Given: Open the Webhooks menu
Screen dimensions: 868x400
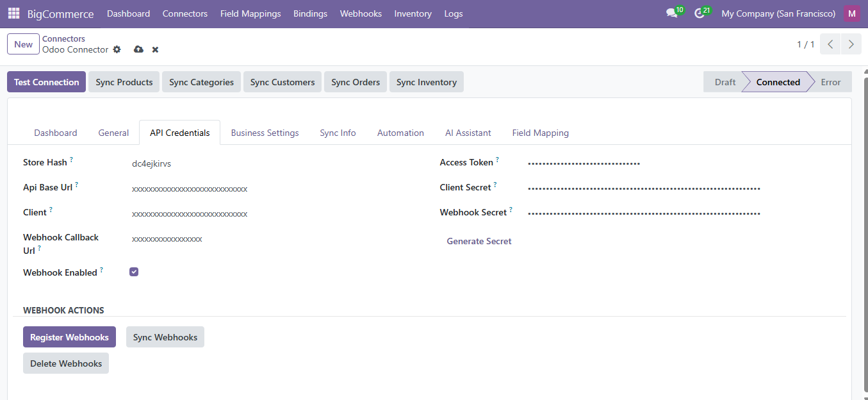Looking at the screenshot, I should [361, 13].
